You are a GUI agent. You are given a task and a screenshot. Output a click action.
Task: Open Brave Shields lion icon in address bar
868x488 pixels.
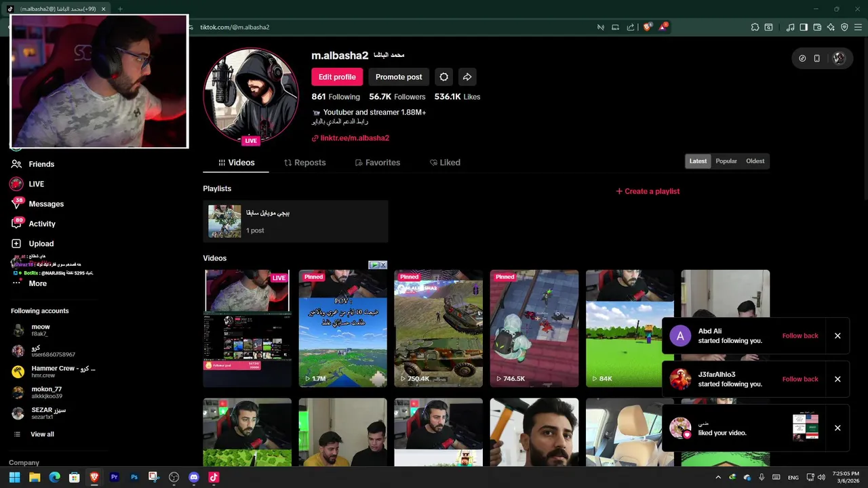647,27
